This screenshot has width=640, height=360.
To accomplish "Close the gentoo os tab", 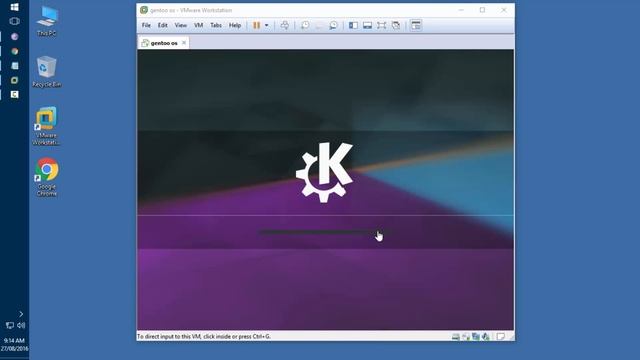I will pos(184,42).
